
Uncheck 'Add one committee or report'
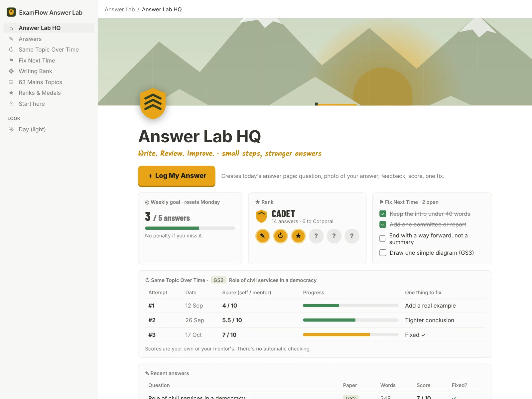coord(383,224)
